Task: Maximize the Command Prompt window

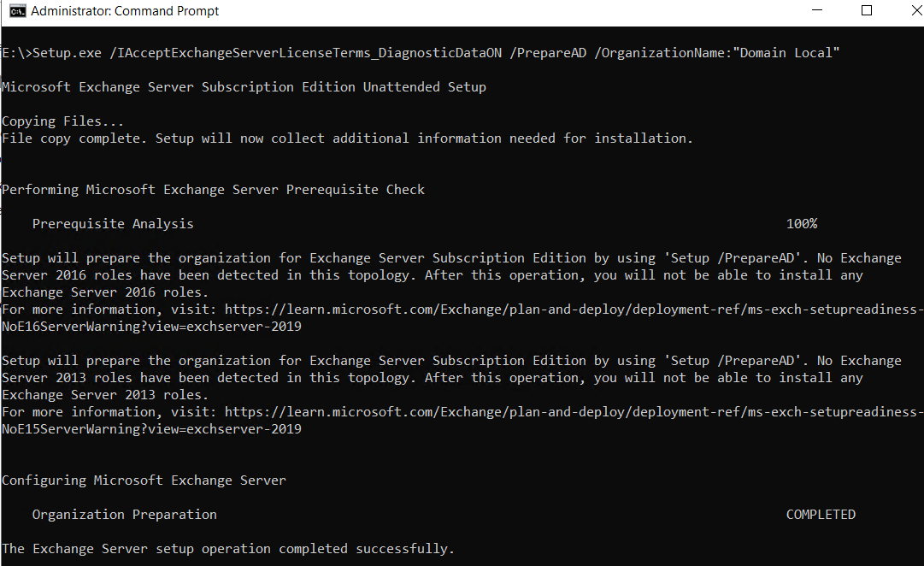Action: (867, 11)
